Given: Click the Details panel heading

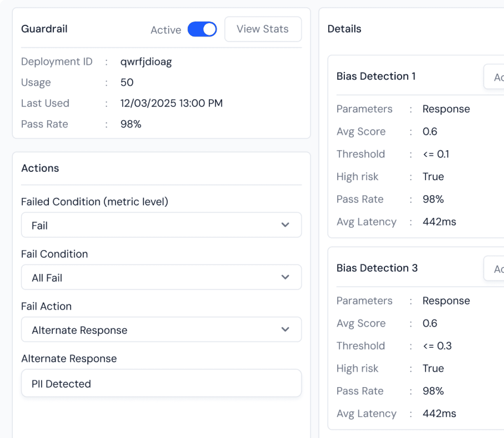Looking at the screenshot, I should pos(344,29).
